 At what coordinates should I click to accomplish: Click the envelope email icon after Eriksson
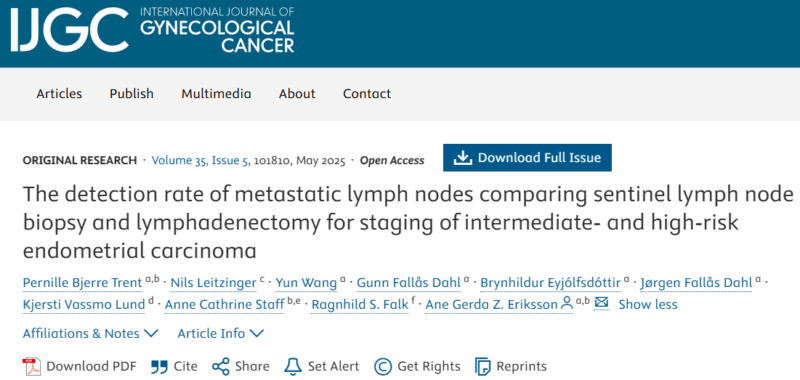pos(602,303)
